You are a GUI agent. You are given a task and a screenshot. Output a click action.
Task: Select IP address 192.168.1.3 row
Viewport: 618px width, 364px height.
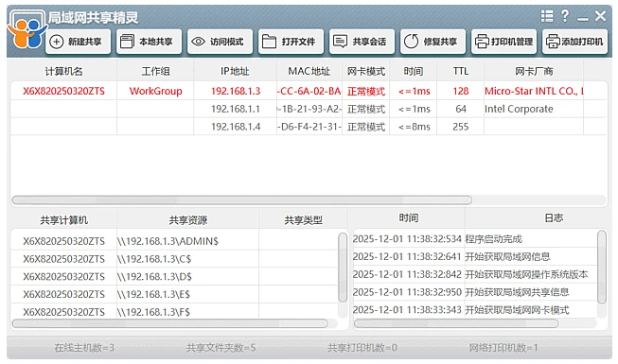pyautogui.click(x=236, y=91)
